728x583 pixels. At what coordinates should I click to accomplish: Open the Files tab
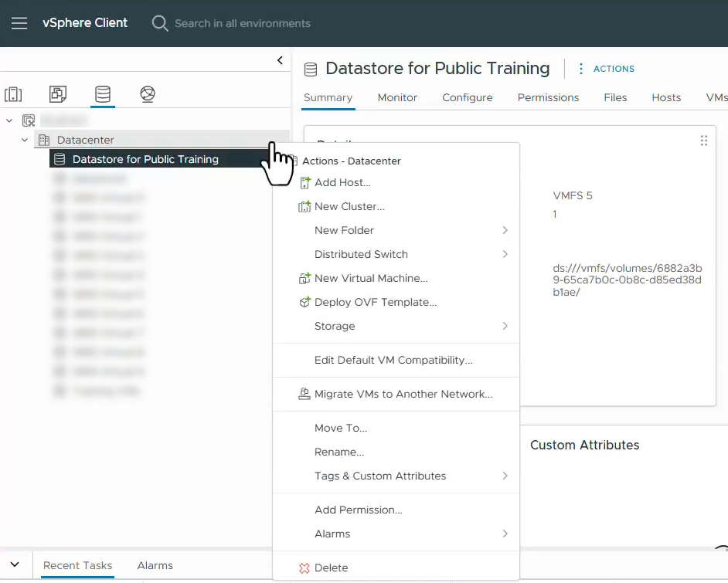pos(615,97)
